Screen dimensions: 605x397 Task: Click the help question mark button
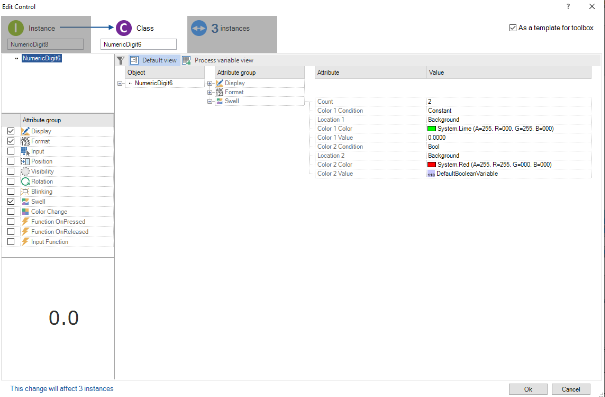tap(568, 7)
